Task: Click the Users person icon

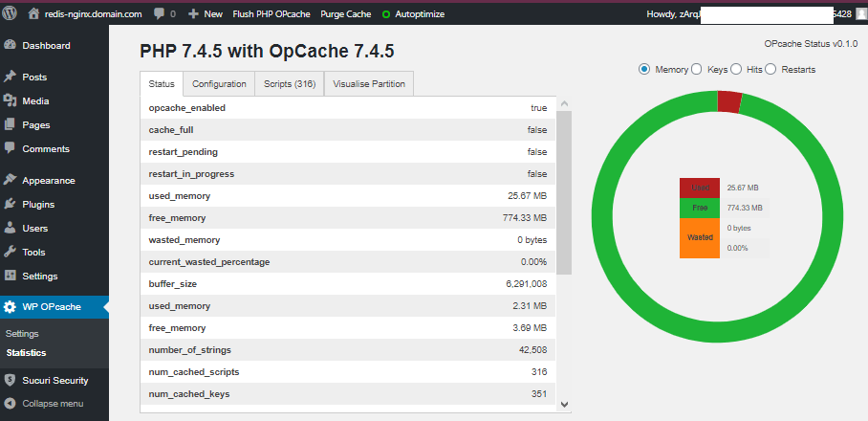Action: (10, 228)
